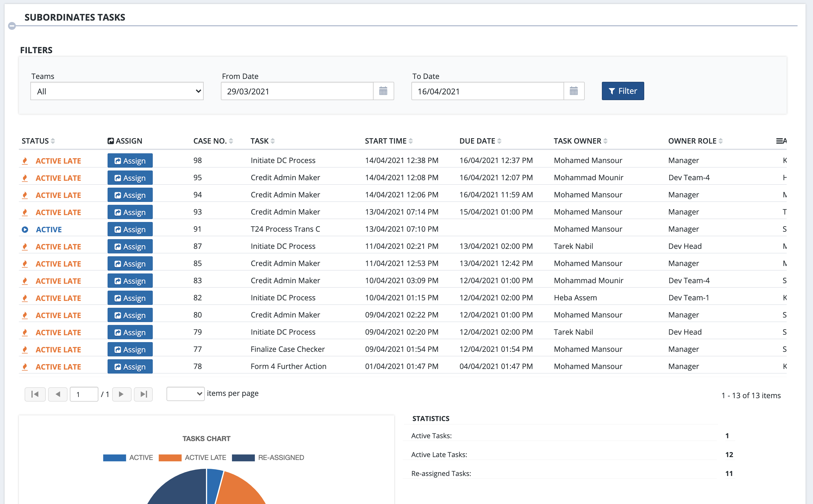Open the Teams dropdown
Screen dimensions: 813x504
point(117,91)
